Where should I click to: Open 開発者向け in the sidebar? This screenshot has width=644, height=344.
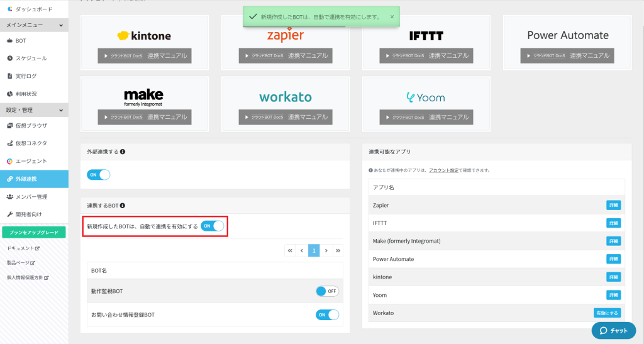click(x=34, y=214)
